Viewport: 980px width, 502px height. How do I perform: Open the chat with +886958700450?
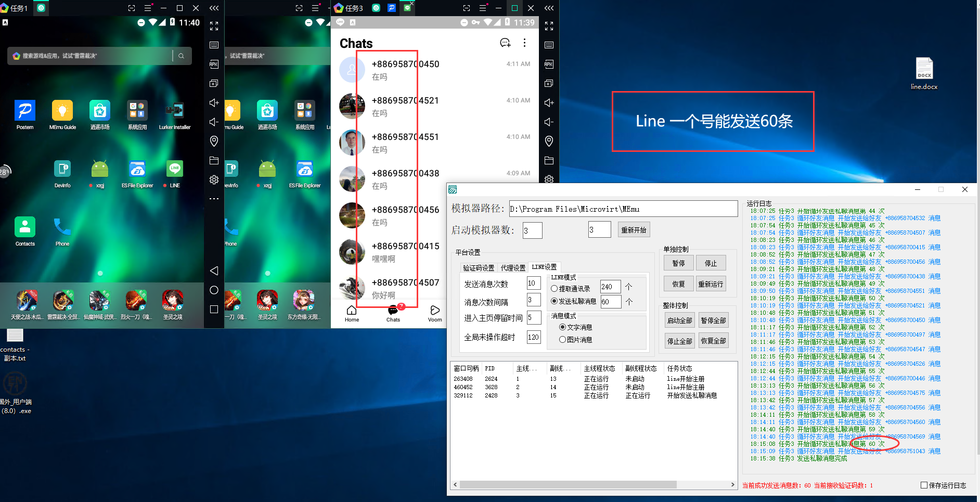coord(435,70)
